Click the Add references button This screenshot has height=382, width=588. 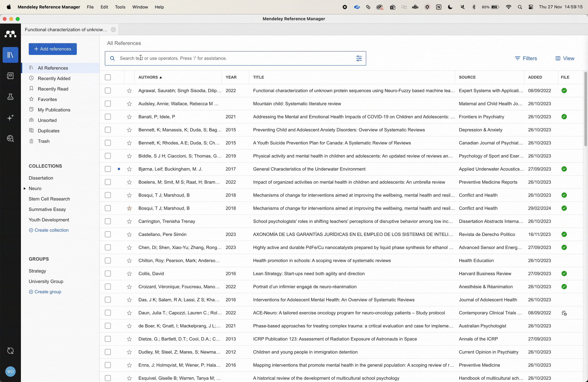(53, 49)
